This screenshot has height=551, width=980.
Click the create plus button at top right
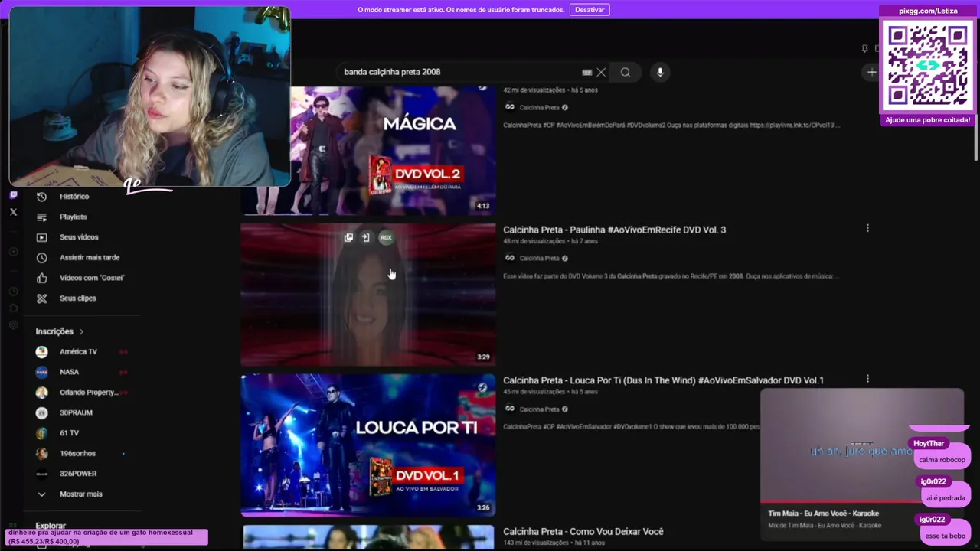coord(871,72)
